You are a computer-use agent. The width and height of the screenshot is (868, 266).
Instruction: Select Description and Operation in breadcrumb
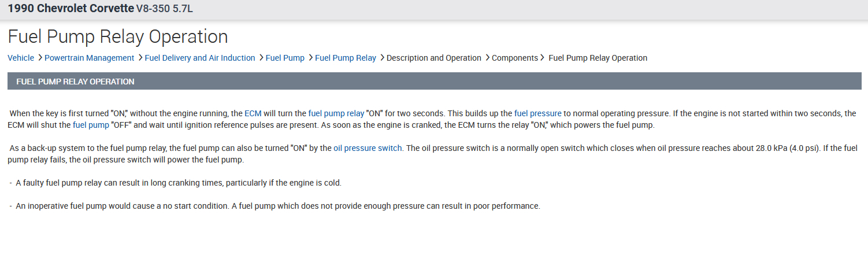click(x=433, y=58)
